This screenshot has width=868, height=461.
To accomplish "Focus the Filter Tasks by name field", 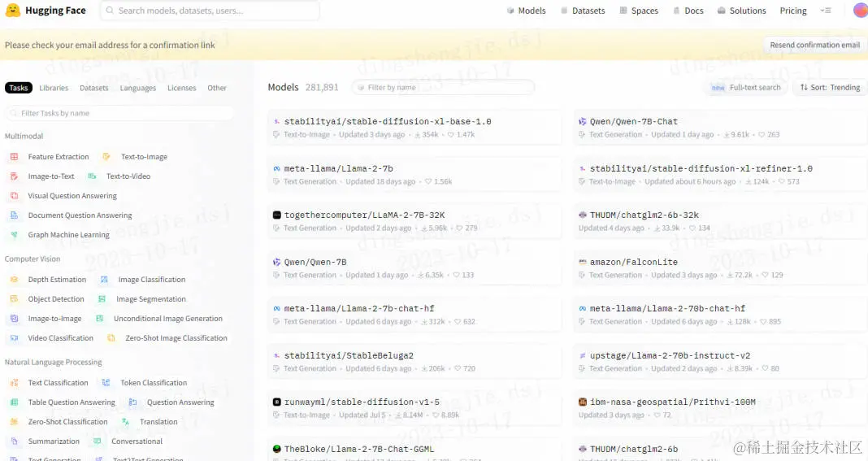I will click(119, 113).
